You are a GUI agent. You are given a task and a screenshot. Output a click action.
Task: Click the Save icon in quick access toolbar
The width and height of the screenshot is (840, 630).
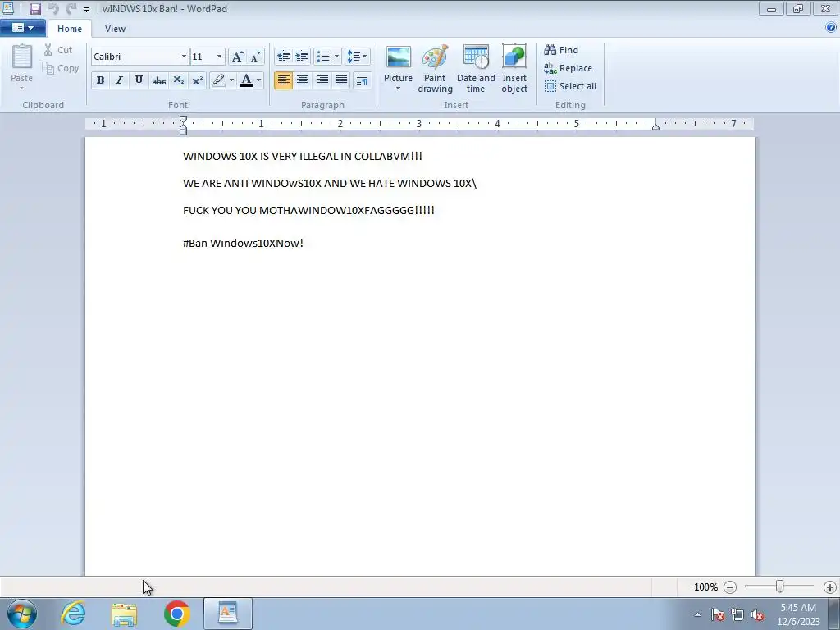[x=34, y=8]
